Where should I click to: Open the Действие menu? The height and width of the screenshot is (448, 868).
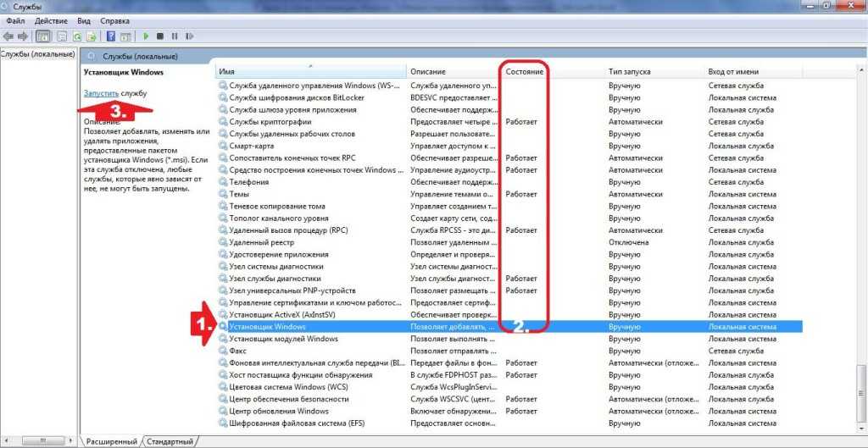tap(51, 21)
